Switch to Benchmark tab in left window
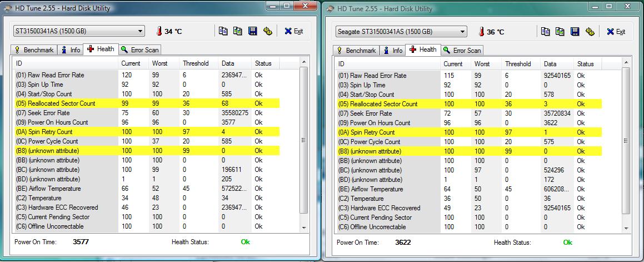Image resolution: width=644 pixels, height=262 pixels. pyautogui.click(x=34, y=50)
